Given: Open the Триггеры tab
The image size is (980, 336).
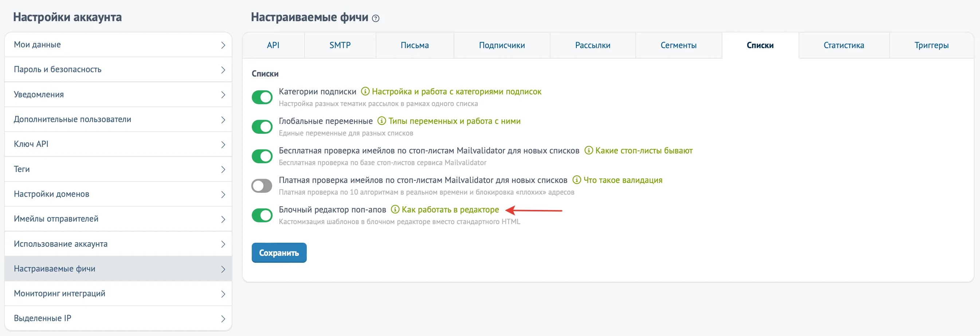Looking at the screenshot, I should (931, 45).
